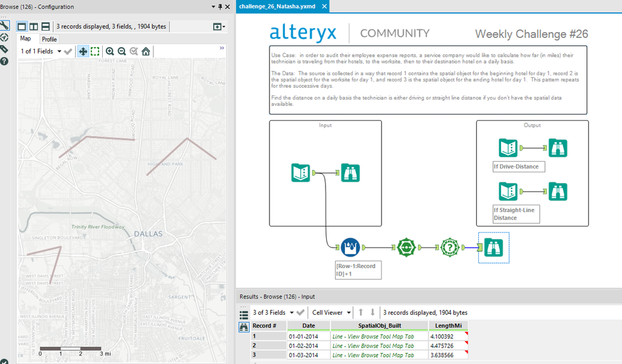This screenshot has height=364, width=622.
Task: Switch to the Map tab
Action: click(x=26, y=39)
